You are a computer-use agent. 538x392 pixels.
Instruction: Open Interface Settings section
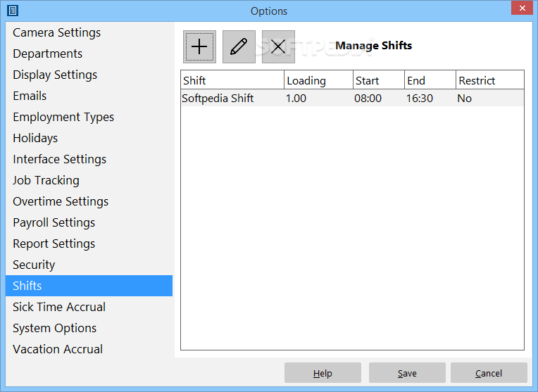click(89, 159)
